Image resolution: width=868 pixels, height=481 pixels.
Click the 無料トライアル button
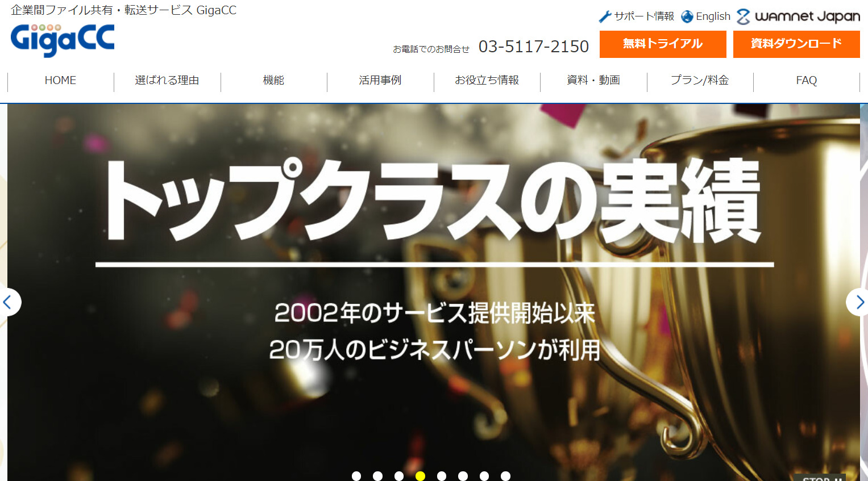coord(663,44)
